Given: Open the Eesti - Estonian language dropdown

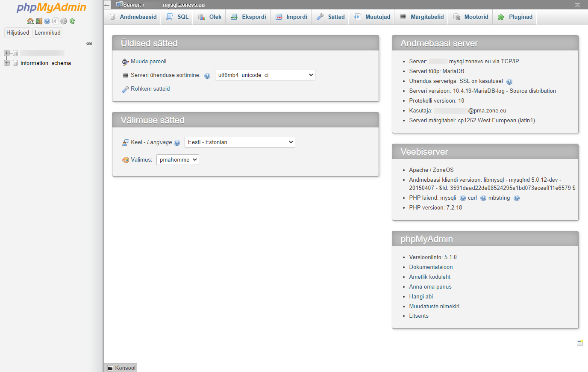Looking at the screenshot, I should coord(240,142).
